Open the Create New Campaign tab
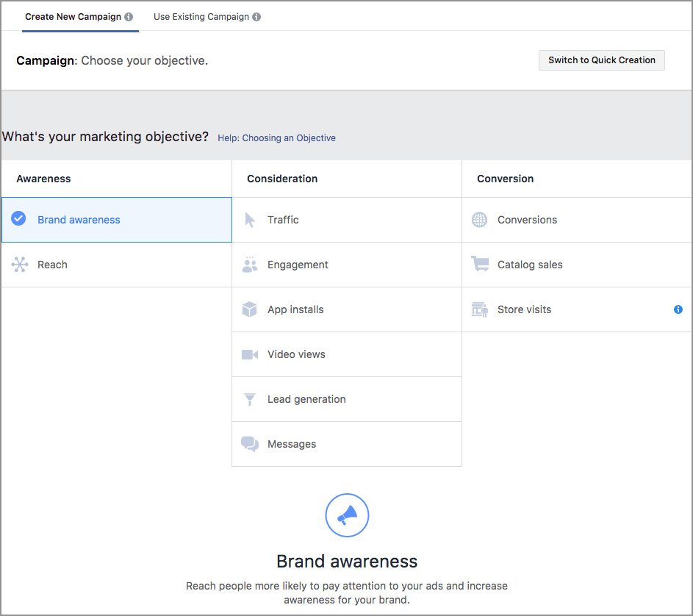This screenshot has height=616, width=693. click(x=73, y=17)
